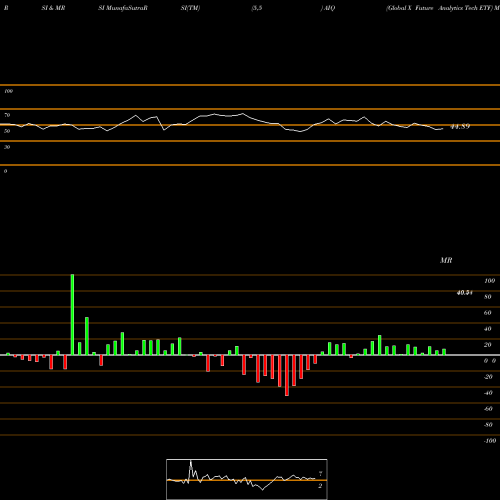Select the deepest red MR histogram bar
500x500 pixels.
[x=287, y=375]
